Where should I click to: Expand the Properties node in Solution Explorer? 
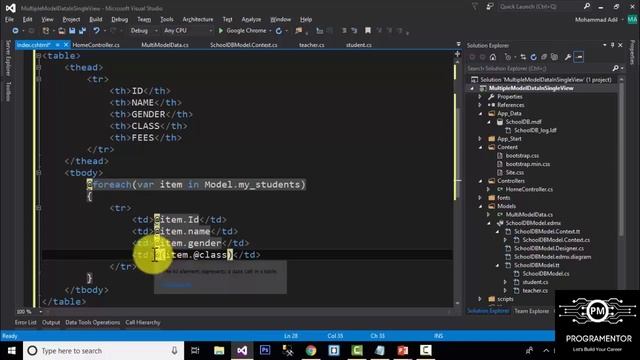click(x=480, y=97)
